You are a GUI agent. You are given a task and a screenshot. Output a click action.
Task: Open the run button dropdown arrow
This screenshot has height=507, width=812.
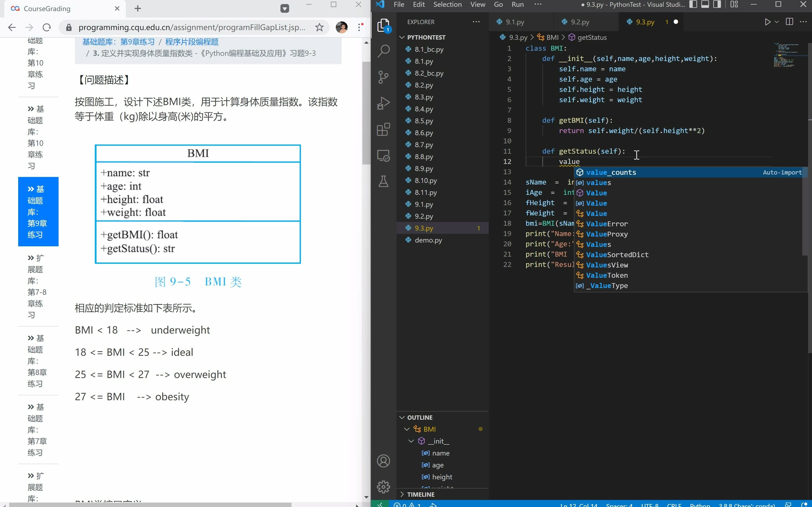point(776,22)
